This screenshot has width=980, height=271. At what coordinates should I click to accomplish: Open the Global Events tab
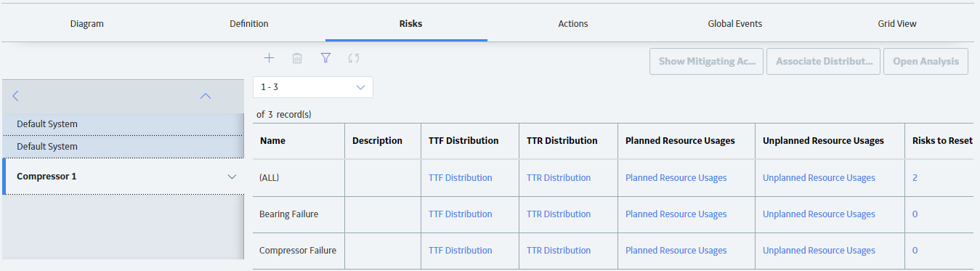point(735,23)
